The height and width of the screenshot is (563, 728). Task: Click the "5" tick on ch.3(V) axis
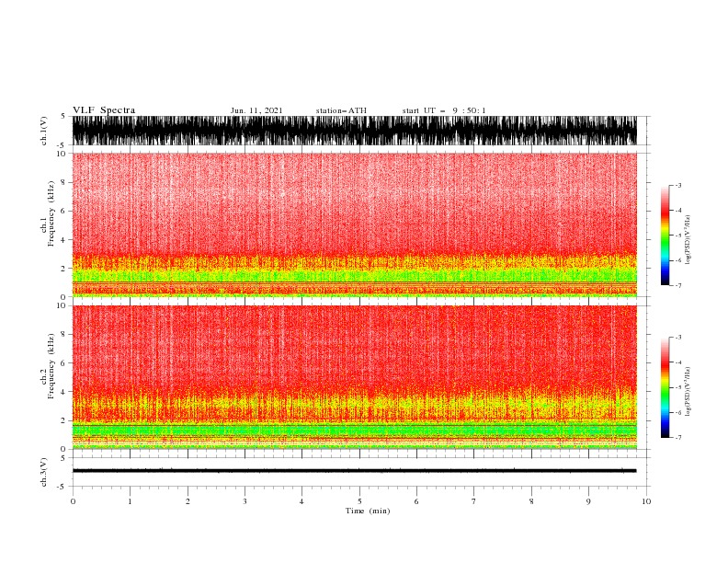[x=63, y=458]
